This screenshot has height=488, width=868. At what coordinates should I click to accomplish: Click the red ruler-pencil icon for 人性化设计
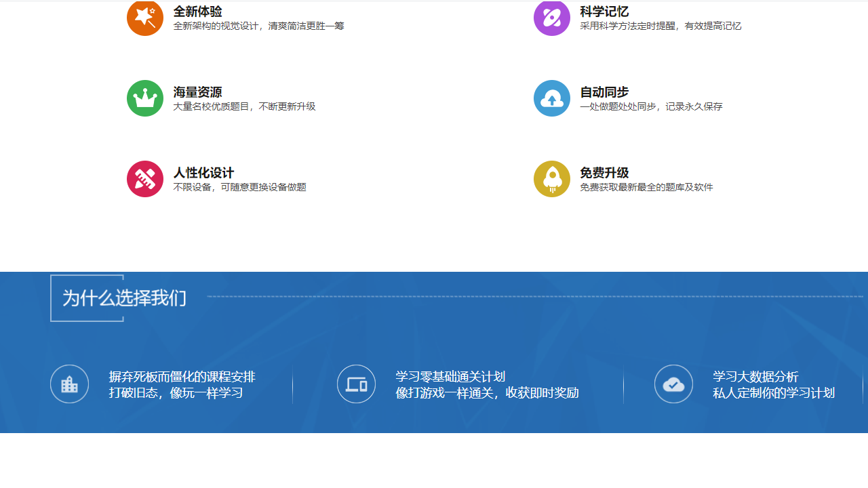click(x=144, y=179)
